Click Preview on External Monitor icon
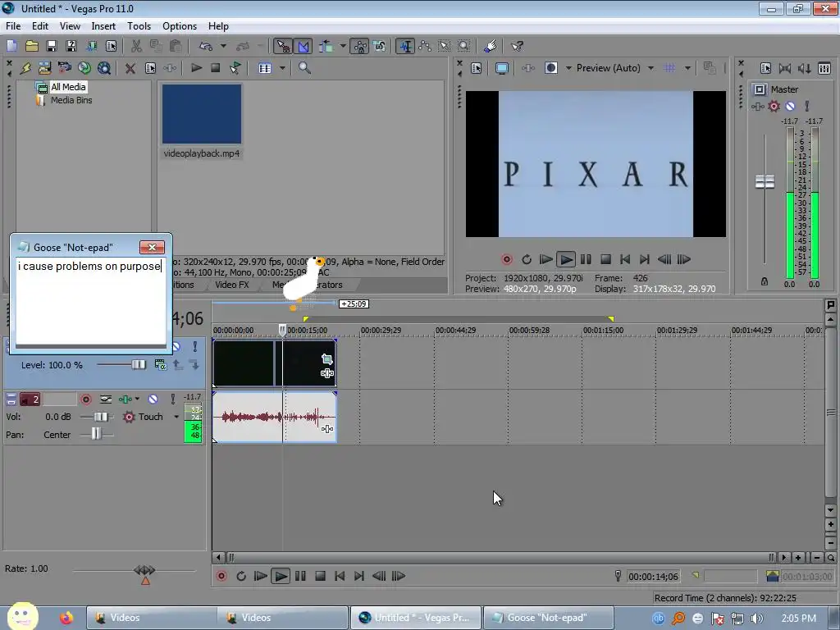 tap(502, 68)
